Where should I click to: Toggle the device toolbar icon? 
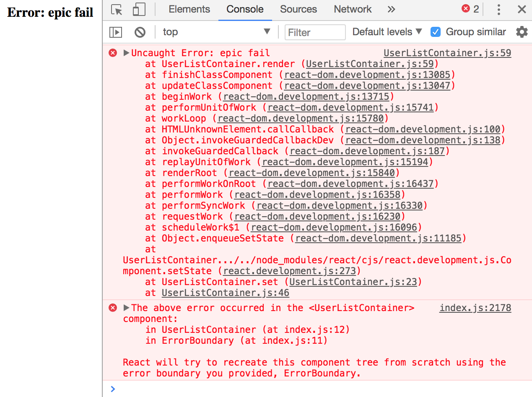(x=139, y=10)
